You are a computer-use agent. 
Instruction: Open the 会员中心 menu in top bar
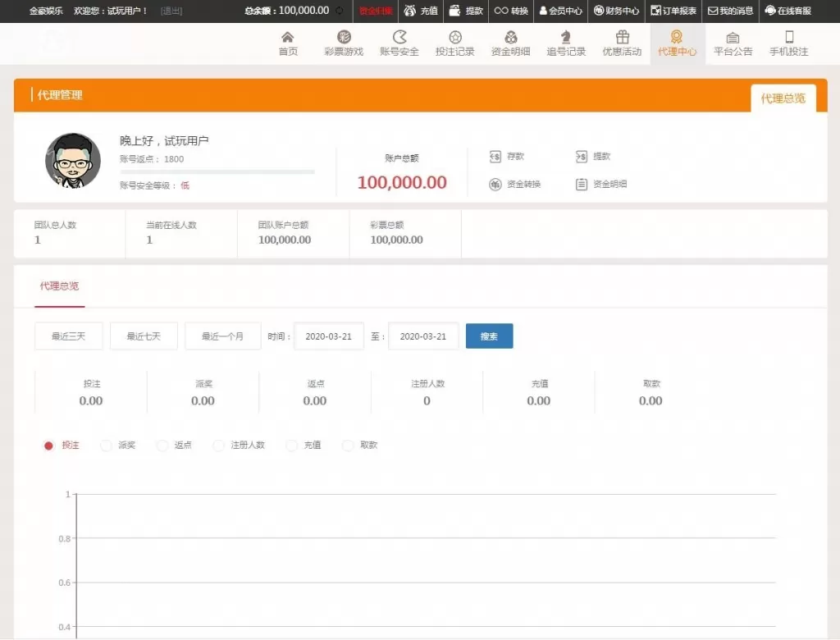[x=563, y=11]
